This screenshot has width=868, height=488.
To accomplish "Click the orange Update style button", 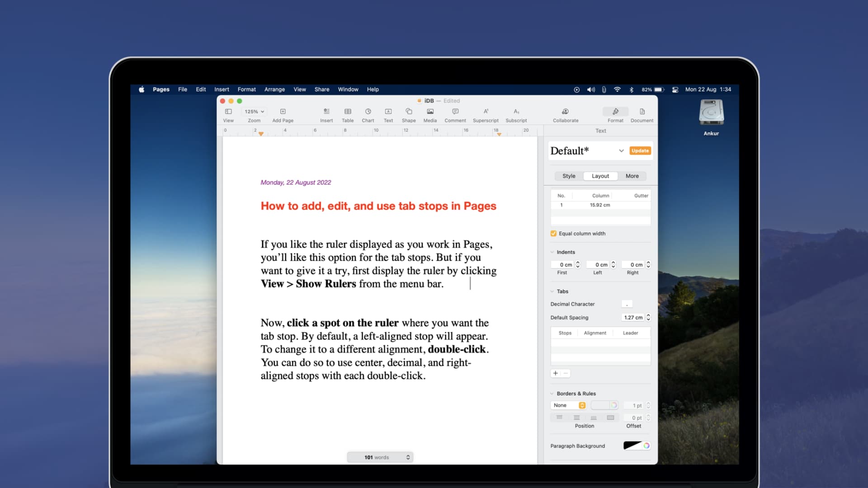I will (x=640, y=151).
